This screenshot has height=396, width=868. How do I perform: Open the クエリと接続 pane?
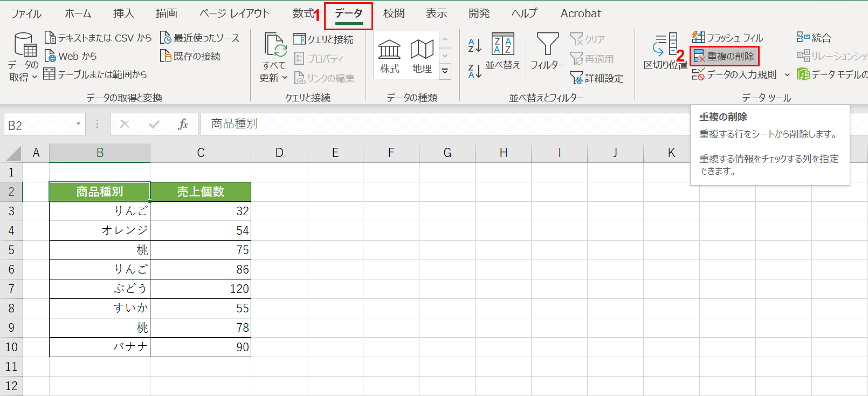coord(323,39)
